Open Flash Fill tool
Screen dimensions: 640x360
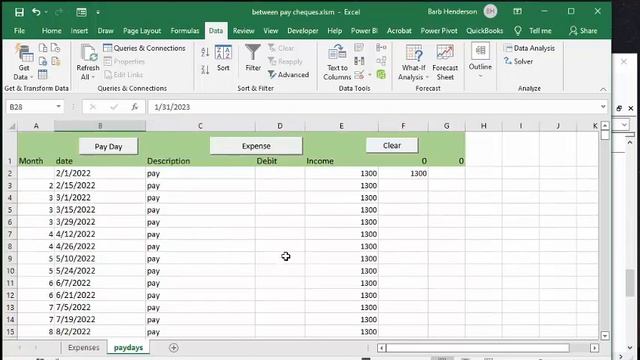point(359,48)
